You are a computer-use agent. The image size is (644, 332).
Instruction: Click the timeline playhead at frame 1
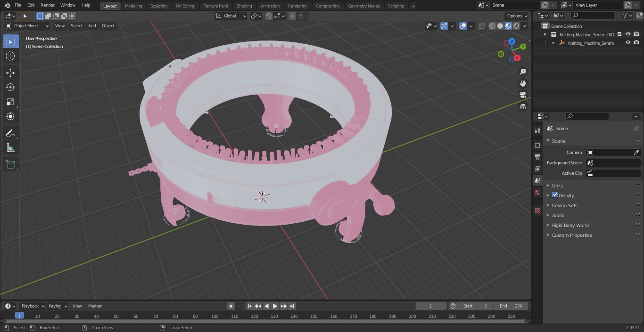coord(19,316)
